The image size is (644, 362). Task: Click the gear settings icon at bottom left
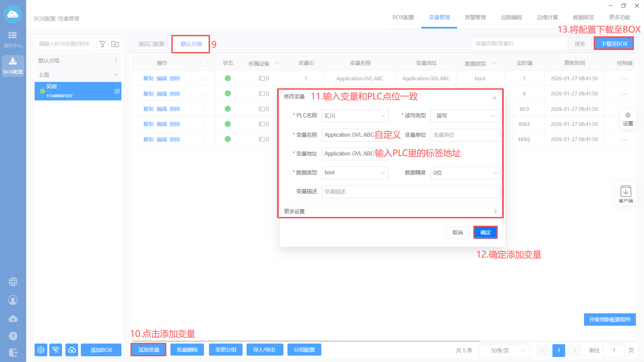click(x=41, y=350)
